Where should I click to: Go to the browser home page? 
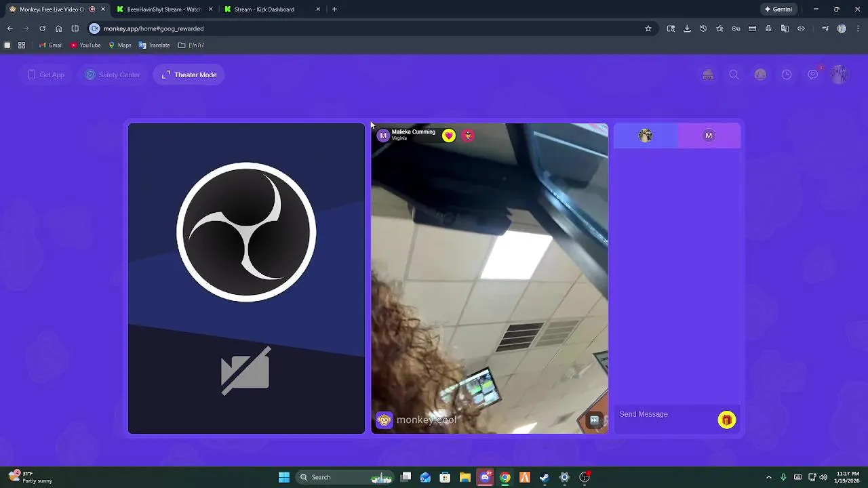[x=58, y=28]
